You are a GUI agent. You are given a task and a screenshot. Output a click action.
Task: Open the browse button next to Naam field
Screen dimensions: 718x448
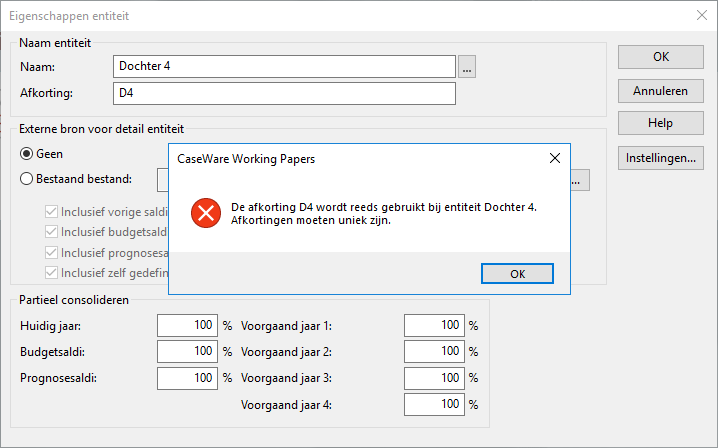click(467, 67)
